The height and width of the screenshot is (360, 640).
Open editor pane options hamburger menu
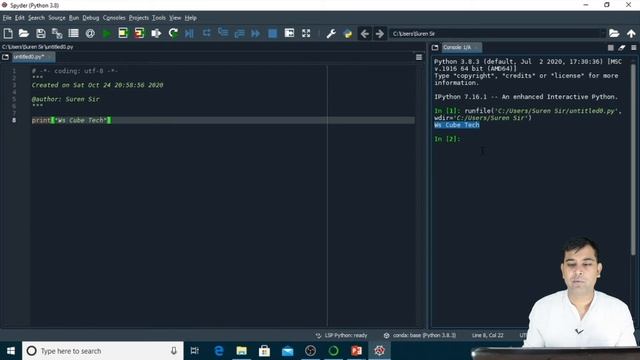(x=419, y=57)
